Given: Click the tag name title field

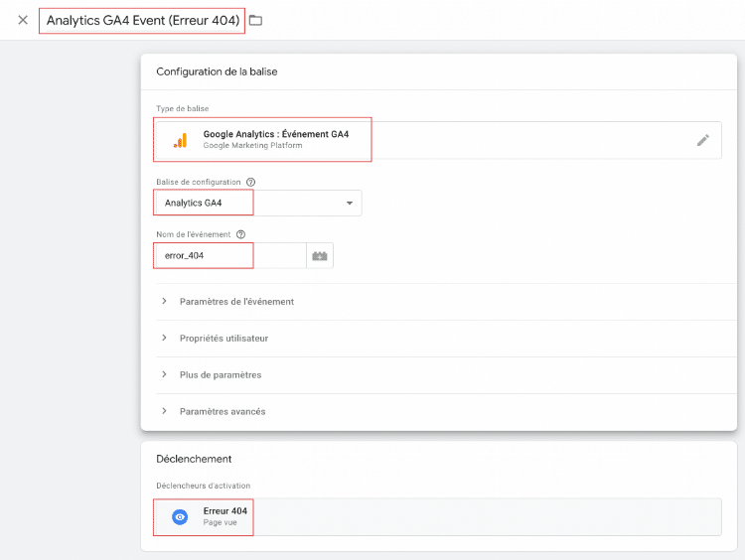Looking at the screenshot, I should pos(142,20).
